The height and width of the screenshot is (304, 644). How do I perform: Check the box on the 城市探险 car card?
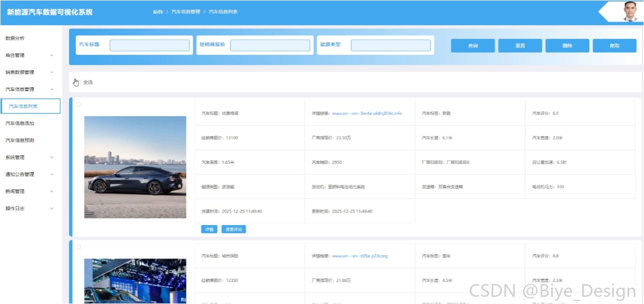click(78, 247)
